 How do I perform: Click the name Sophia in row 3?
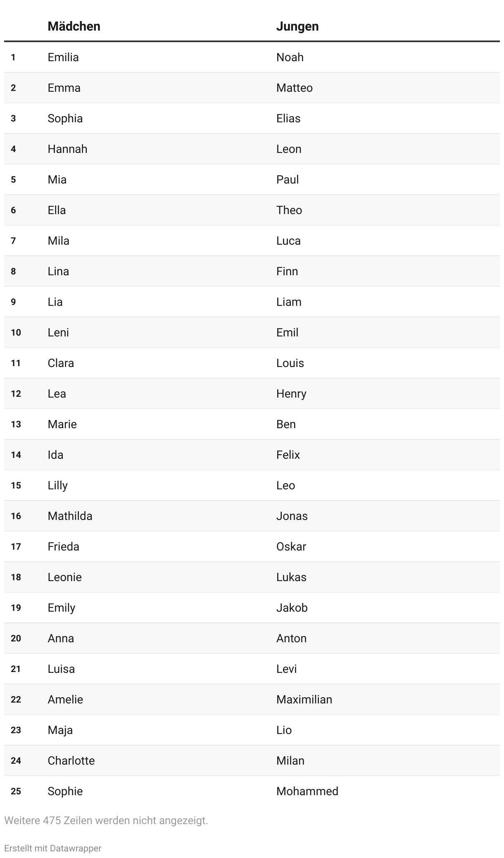(x=65, y=118)
